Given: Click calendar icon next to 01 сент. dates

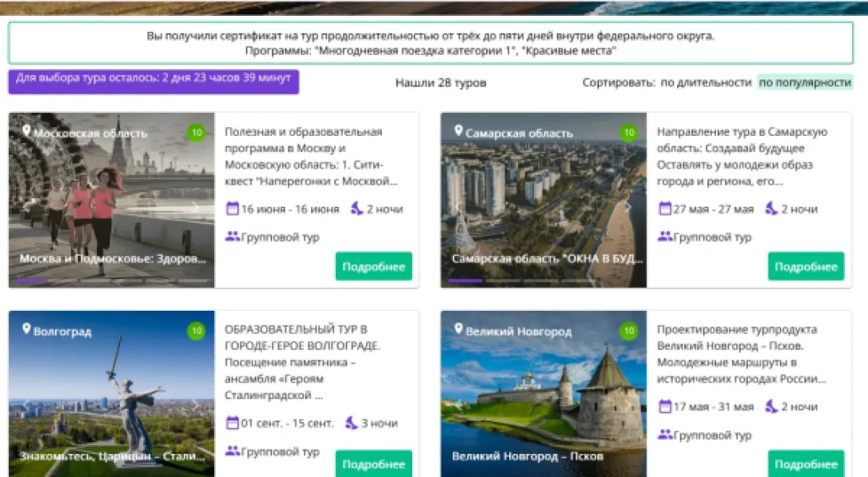Looking at the screenshot, I should point(232,423).
